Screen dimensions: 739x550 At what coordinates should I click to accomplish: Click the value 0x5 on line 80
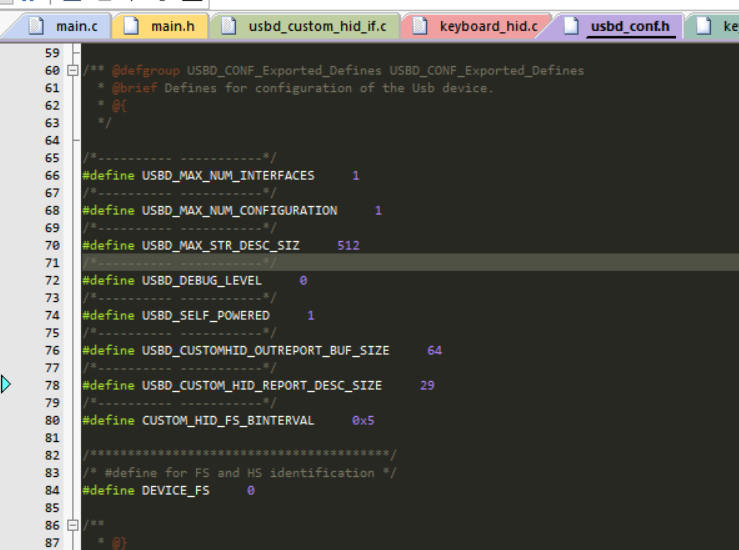click(x=363, y=420)
